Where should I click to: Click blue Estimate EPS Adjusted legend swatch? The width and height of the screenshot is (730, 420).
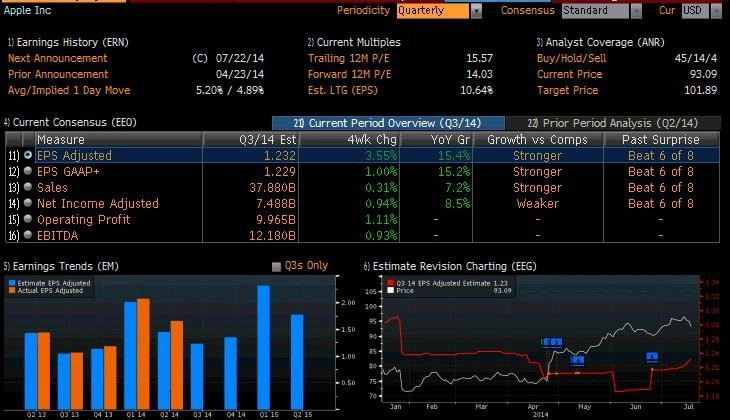(12, 283)
